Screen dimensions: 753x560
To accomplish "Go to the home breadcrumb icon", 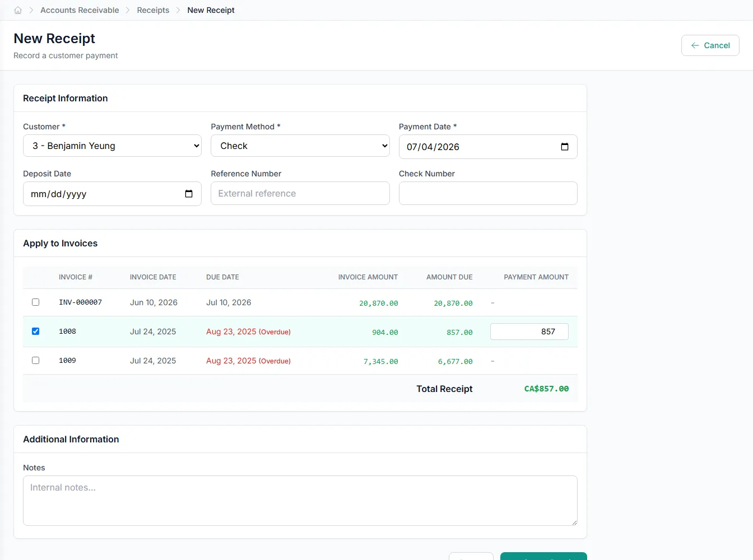I will [x=18, y=10].
